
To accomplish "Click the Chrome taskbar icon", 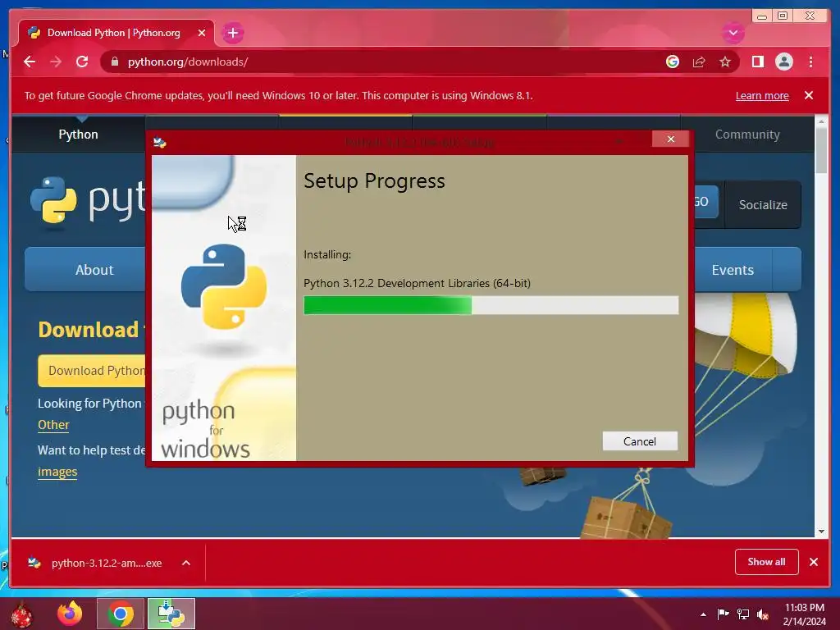I will click(121, 614).
